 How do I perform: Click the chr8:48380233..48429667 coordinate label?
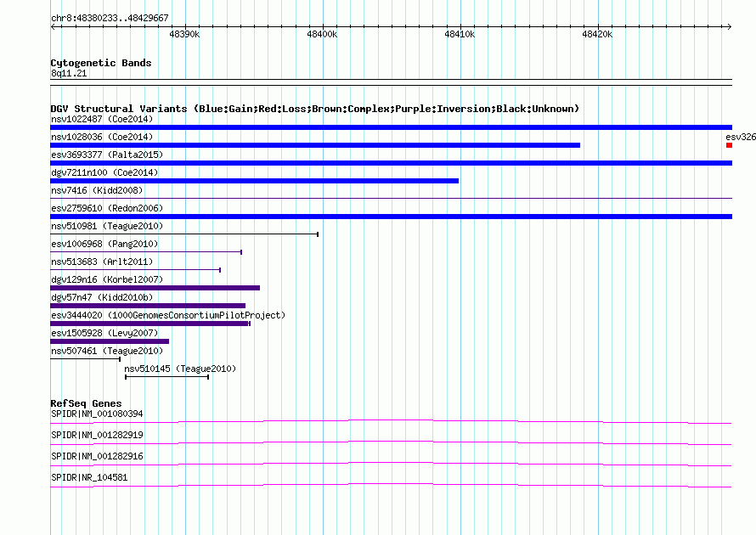[x=110, y=19]
